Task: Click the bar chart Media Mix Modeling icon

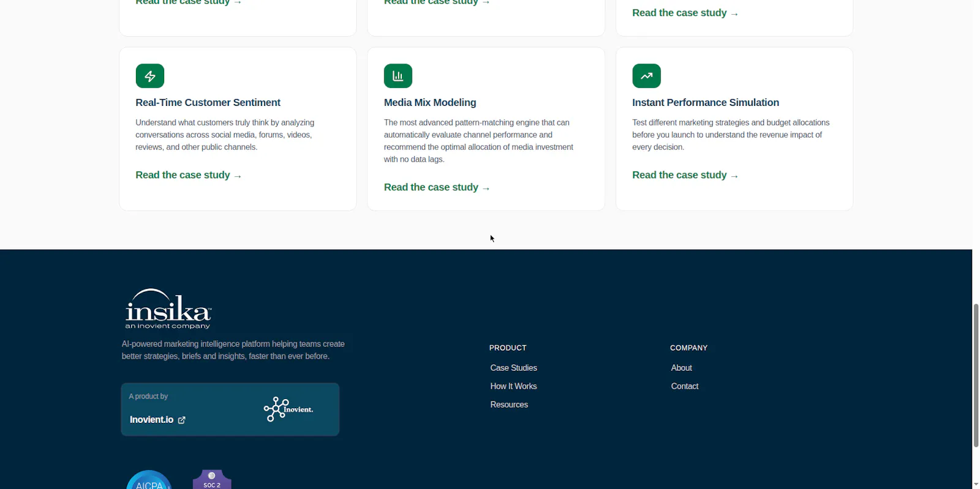Action: [x=398, y=76]
